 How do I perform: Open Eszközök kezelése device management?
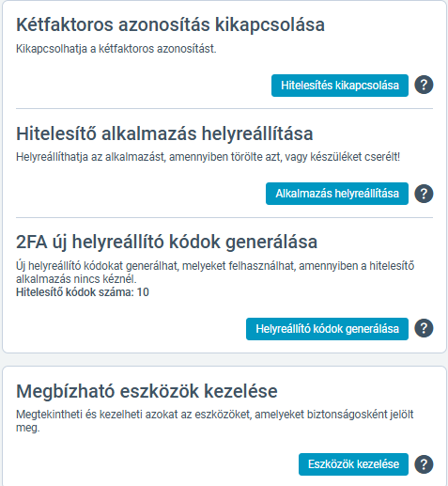pos(353,464)
